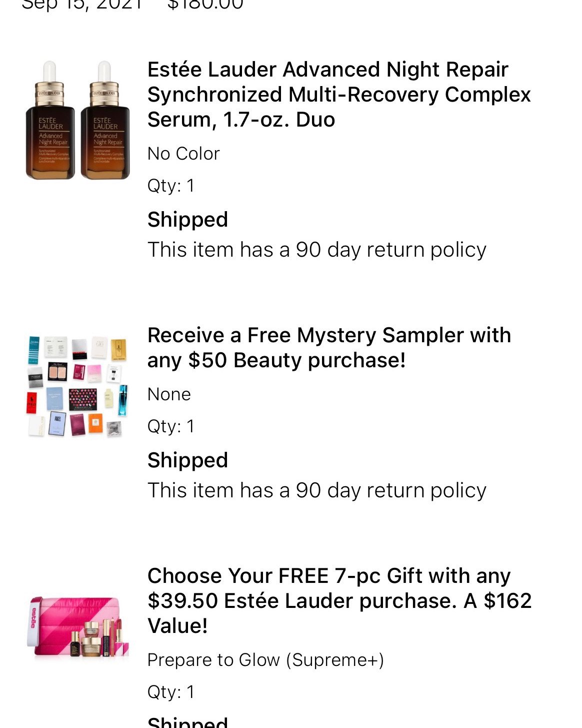Image resolution: width=582 pixels, height=728 pixels.
Task: Open Choose Your FREE 7-pc Gift title
Action: click(x=339, y=601)
